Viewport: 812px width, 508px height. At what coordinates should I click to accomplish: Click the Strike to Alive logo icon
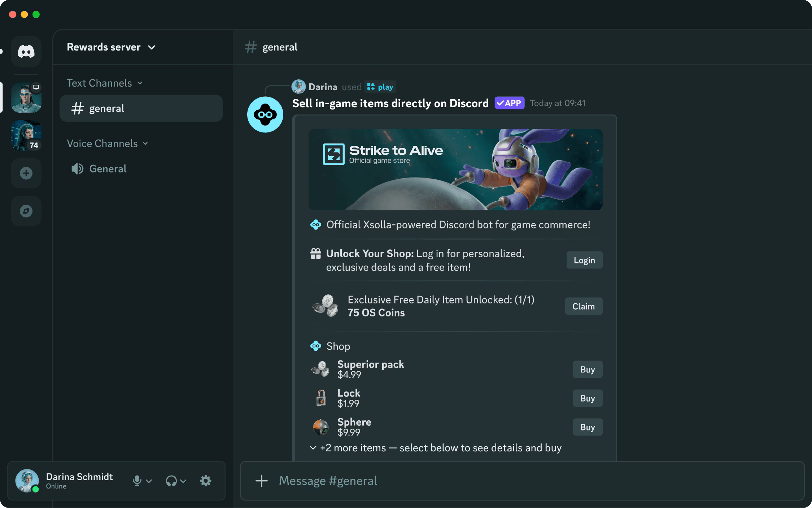tap(334, 154)
